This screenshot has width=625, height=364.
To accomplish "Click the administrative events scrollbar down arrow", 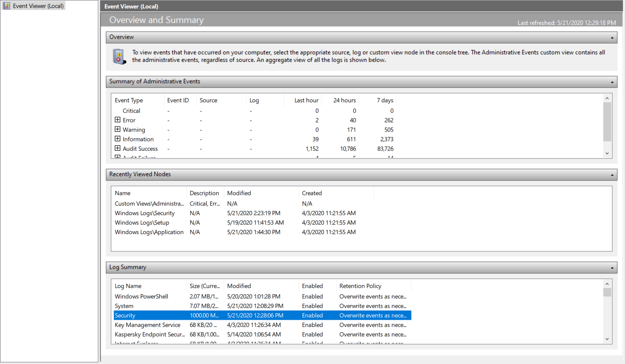I will pos(607,153).
